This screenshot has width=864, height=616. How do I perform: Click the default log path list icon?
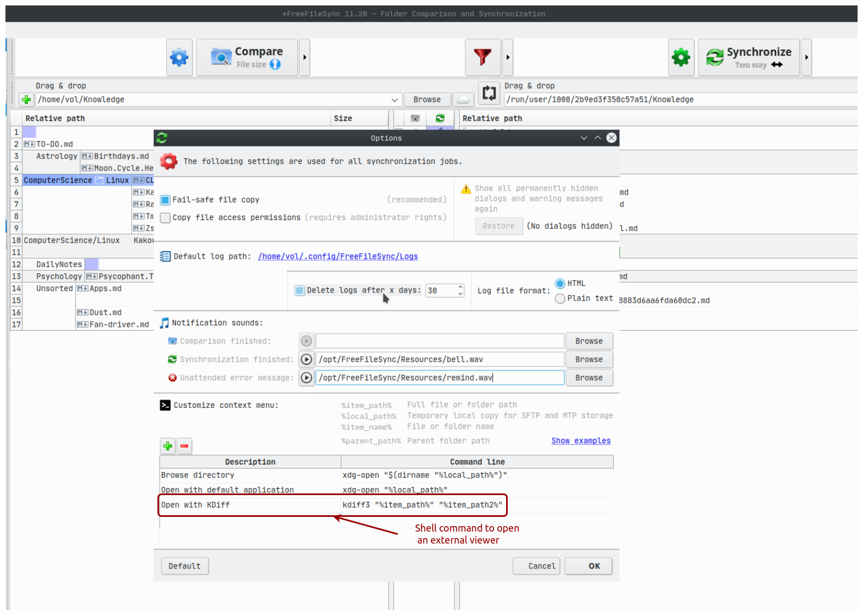165,257
